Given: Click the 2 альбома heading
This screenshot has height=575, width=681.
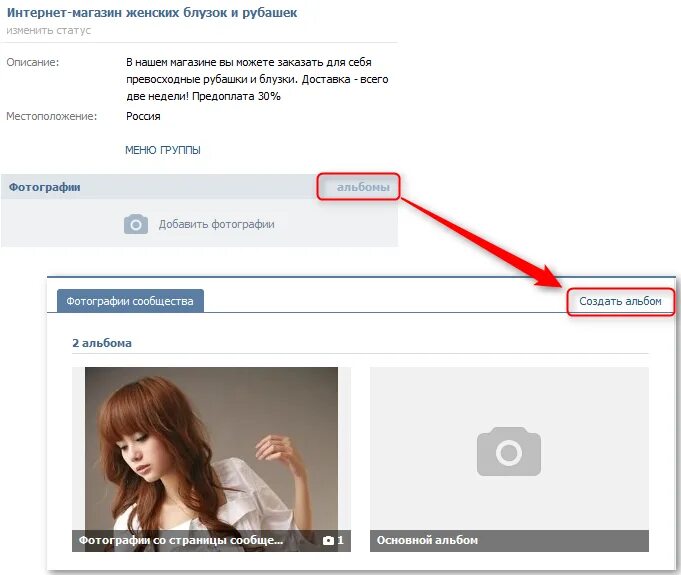Looking at the screenshot, I should (102, 343).
